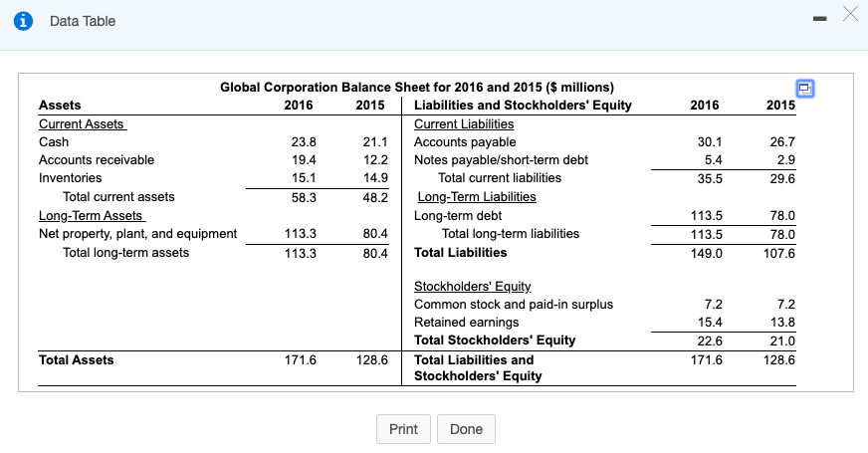
Task: Click the 2015 Total Liabilities value 107.6
Action: coord(778,254)
